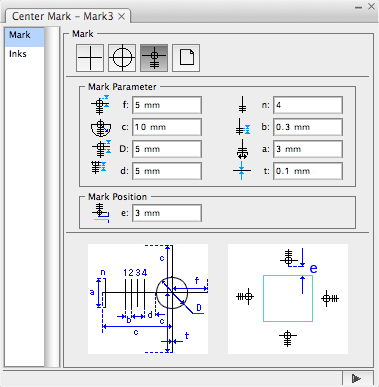Edit the n bar count field
The image size is (379, 387).
[308, 105]
